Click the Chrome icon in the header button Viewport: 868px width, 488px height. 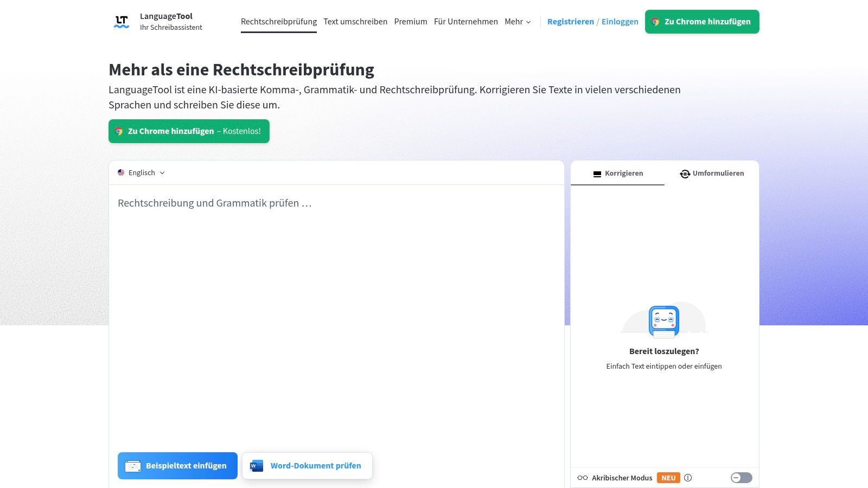tap(655, 22)
